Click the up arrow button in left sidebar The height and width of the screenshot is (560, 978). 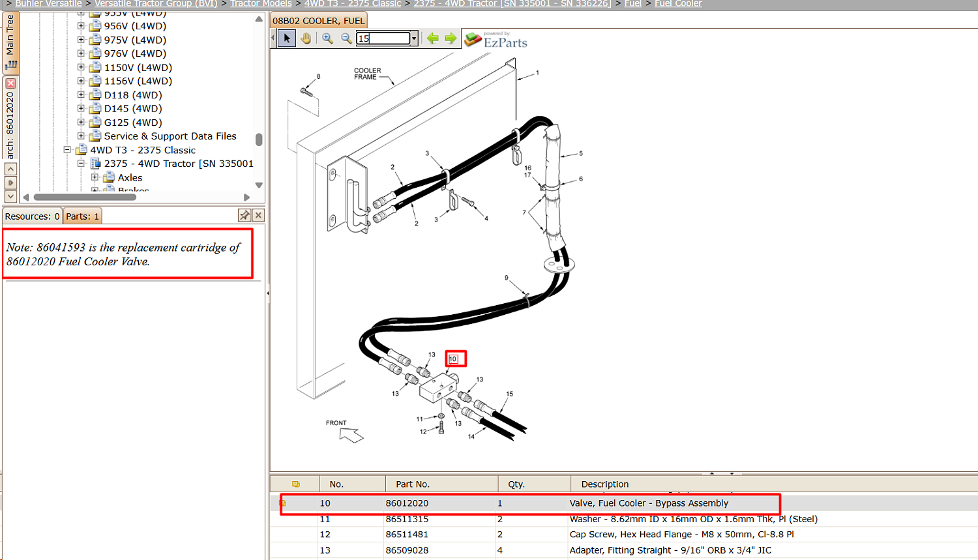pyautogui.click(x=10, y=169)
